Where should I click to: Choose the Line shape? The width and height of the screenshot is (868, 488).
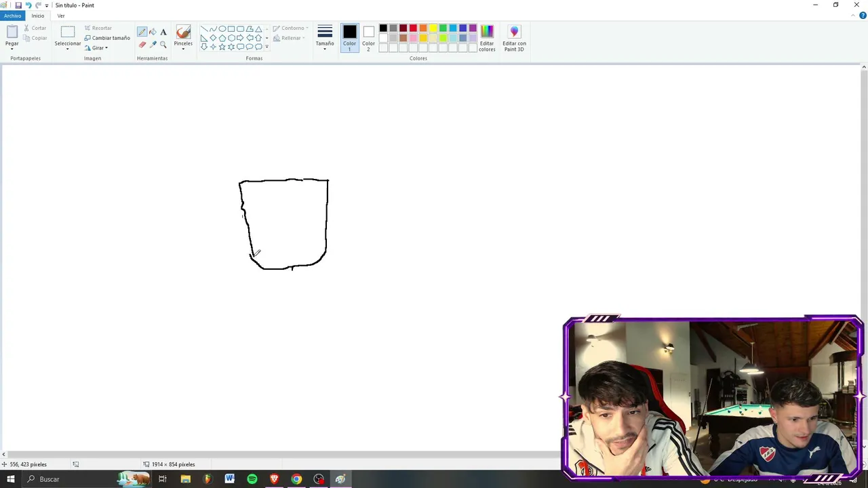click(x=204, y=29)
